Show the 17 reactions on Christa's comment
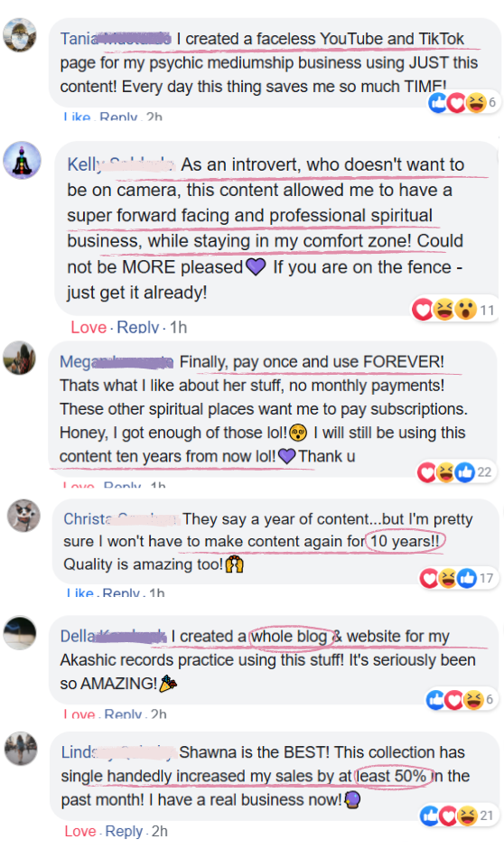The height and width of the screenshot is (858, 504). click(x=457, y=578)
